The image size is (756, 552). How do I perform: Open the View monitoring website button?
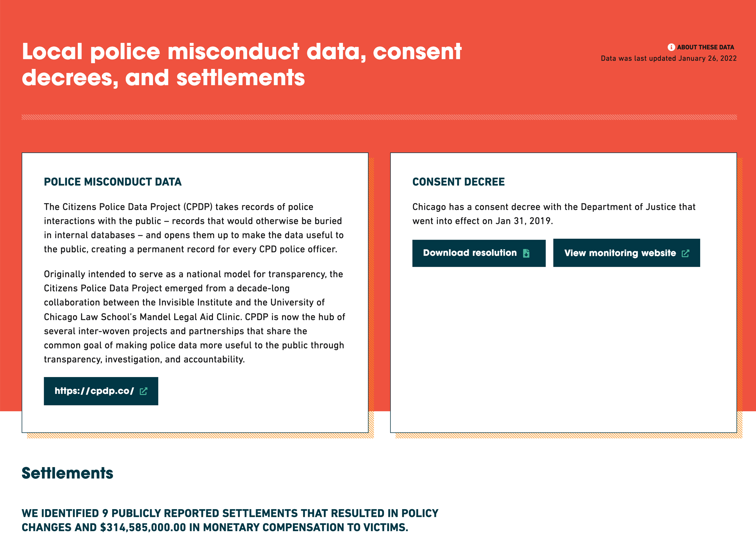coord(626,253)
